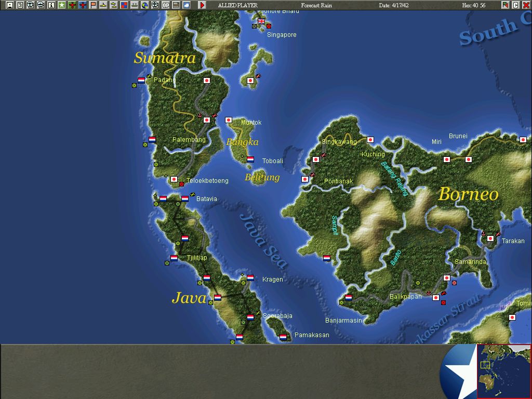The width and height of the screenshot is (532, 399).
Task: Click the 'Sumatra' map label
Action: [x=165, y=58]
